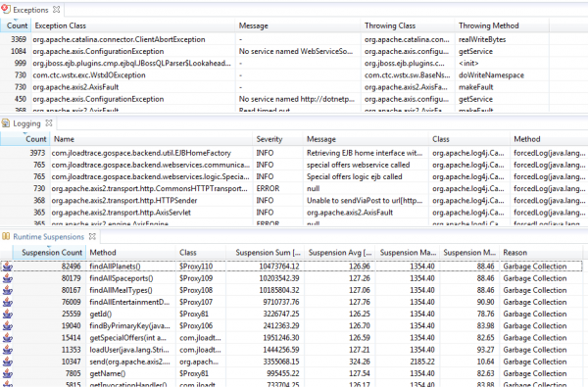This screenshot has width=588, height=388.
Task: Select the EJBHomeFactory logging row
Action: pos(294,153)
